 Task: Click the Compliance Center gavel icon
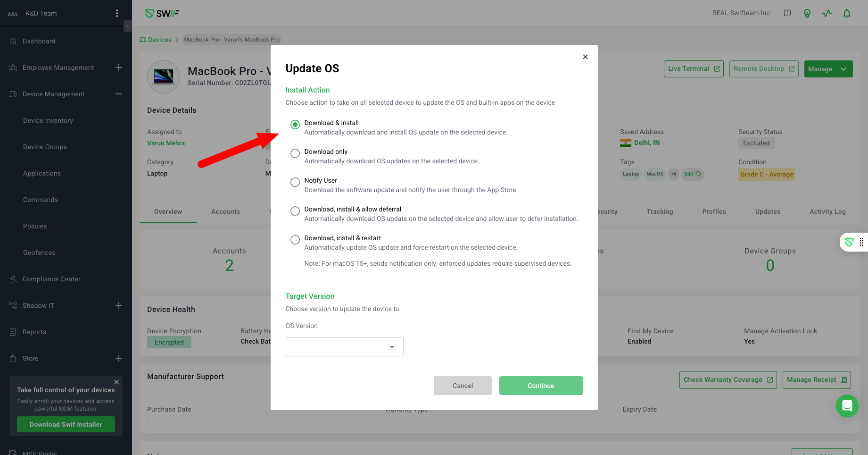[x=13, y=279]
